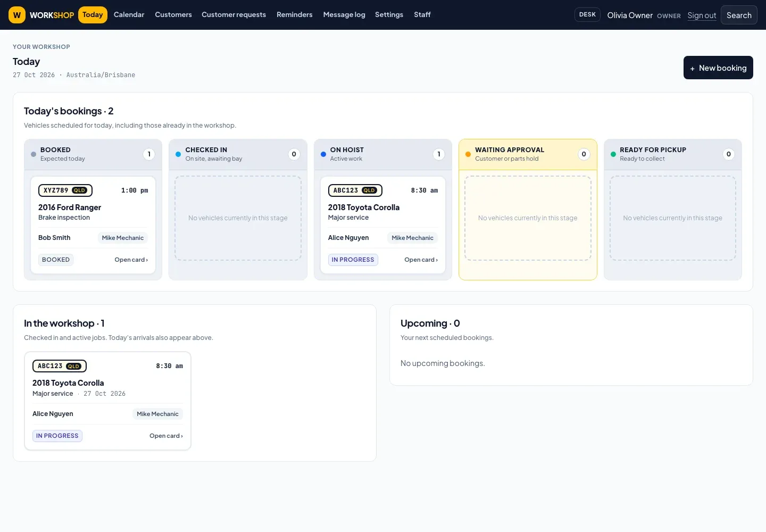Click Mike Mechanic chip on On Hoist Corolla card
Screen dimensions: 766x532
coord(412,238)
